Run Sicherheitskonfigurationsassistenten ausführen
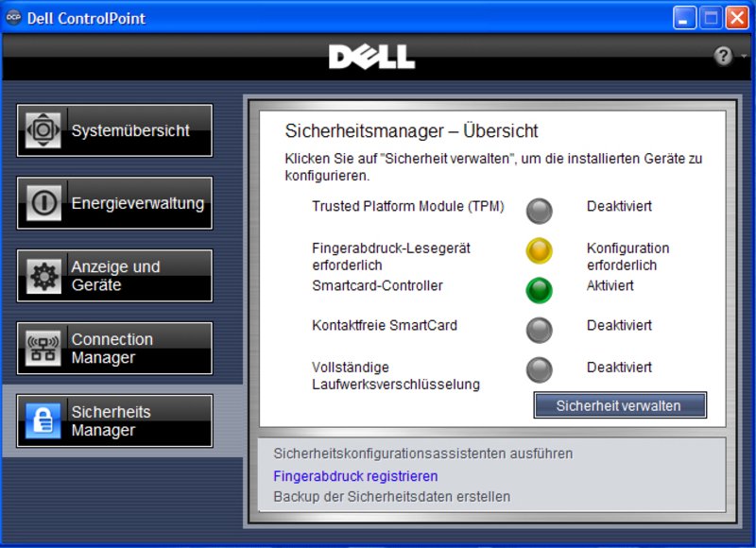 pyautogui.click(x=422, y=454)
